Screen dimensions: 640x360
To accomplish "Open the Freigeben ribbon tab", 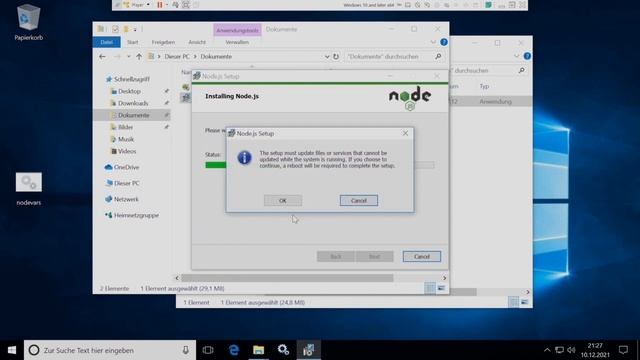I will [163, 42].
